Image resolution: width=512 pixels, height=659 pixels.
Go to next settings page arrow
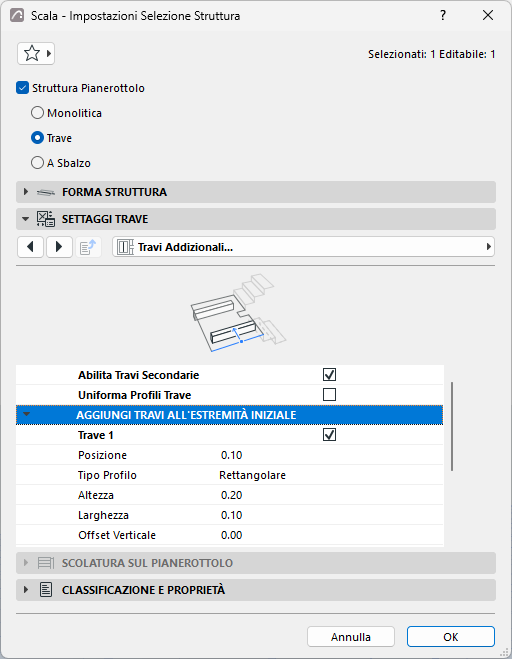(x=59, y=247)
